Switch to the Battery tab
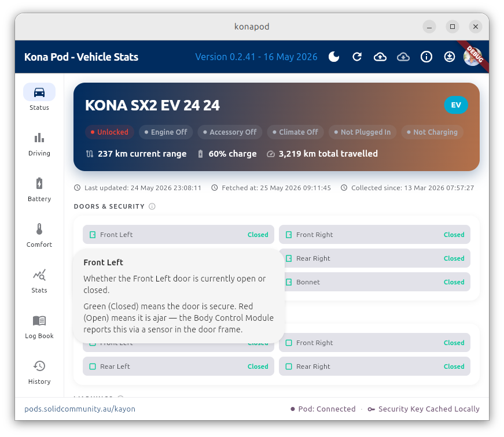Screen dimensions: 504x437 click(x=39, y=190)
